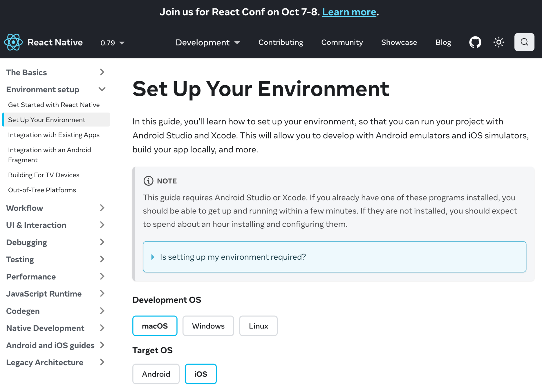Open Building For TV Devices

tap(44, 175)
